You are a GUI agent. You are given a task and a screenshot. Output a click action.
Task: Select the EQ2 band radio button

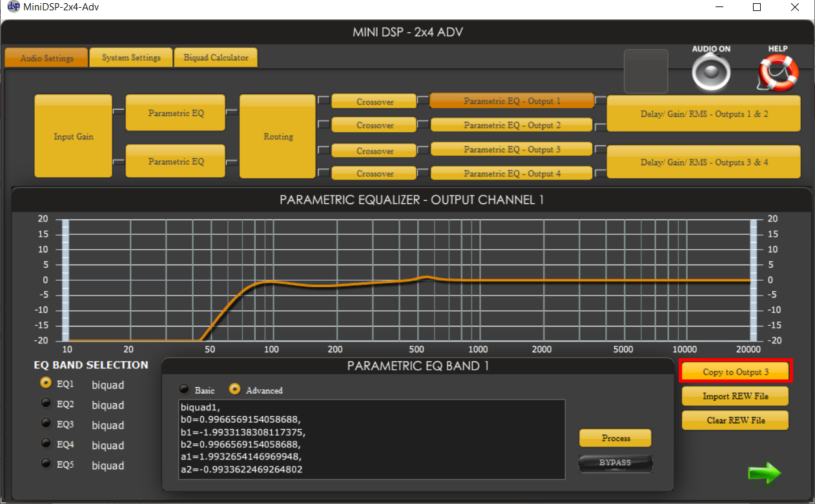(46, 404)
